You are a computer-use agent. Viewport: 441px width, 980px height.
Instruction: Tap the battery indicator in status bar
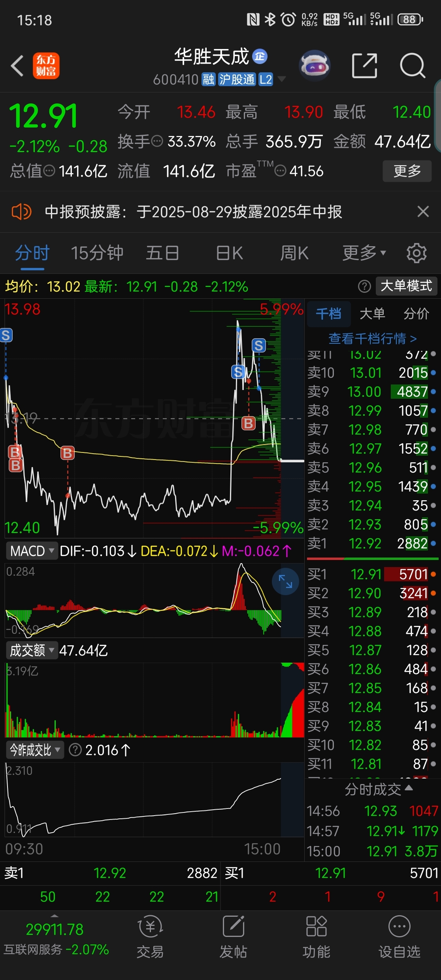tap(411, 19)
